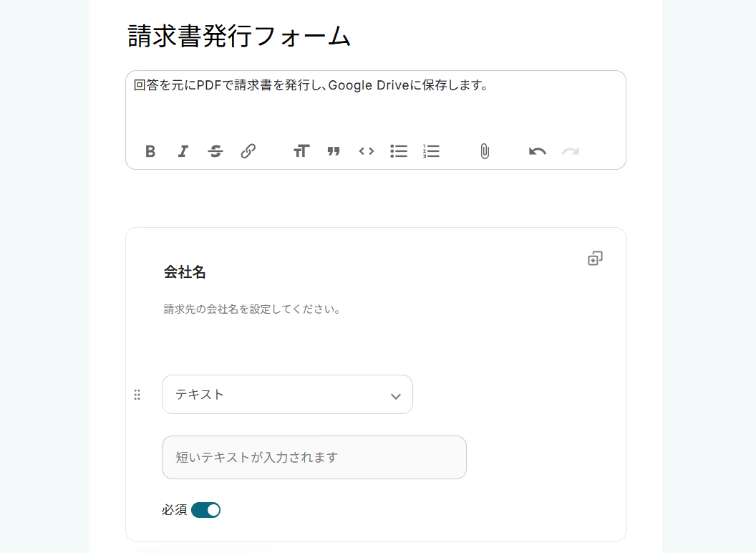
Task: Apply strikethrough formatting to text
Action: 215,151
